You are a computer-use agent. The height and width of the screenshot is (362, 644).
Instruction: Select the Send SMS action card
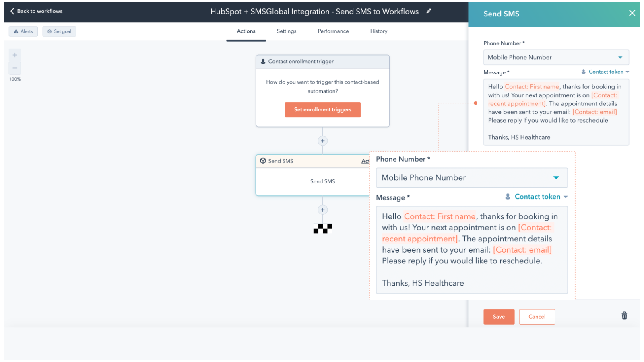pos(313,175)
